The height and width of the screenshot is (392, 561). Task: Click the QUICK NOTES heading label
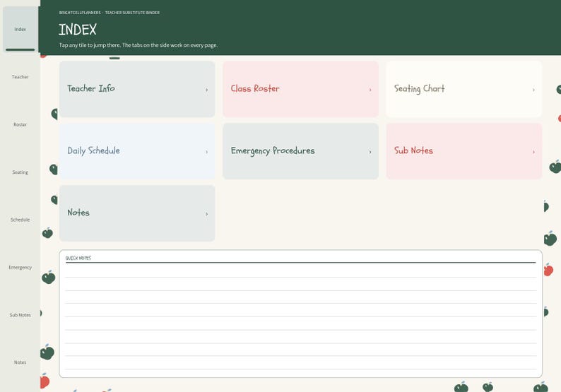78,258
